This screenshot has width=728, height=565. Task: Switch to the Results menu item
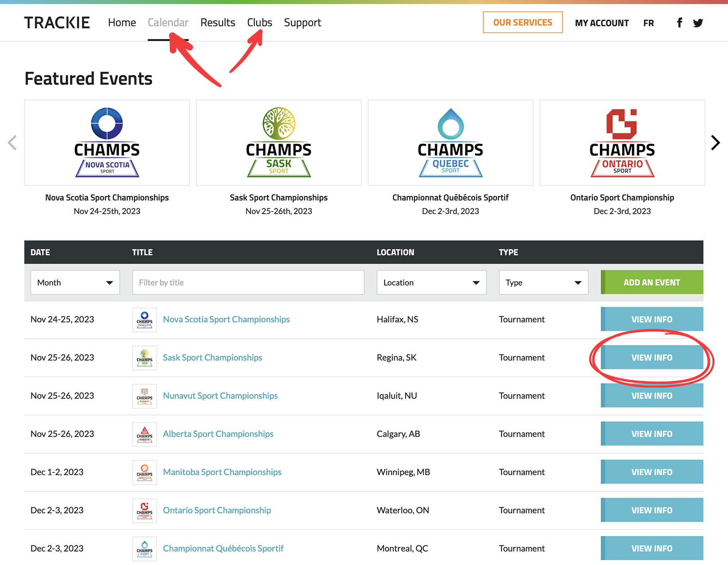[218, 23]
